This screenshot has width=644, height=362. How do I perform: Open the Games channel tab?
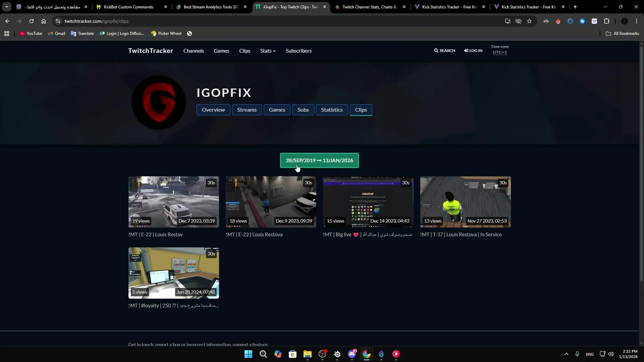coord(277,110)
